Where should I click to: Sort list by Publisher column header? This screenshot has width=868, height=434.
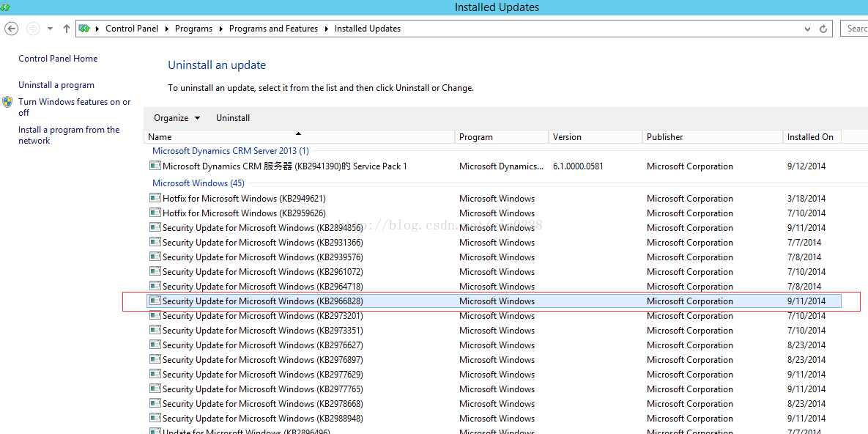664,137
